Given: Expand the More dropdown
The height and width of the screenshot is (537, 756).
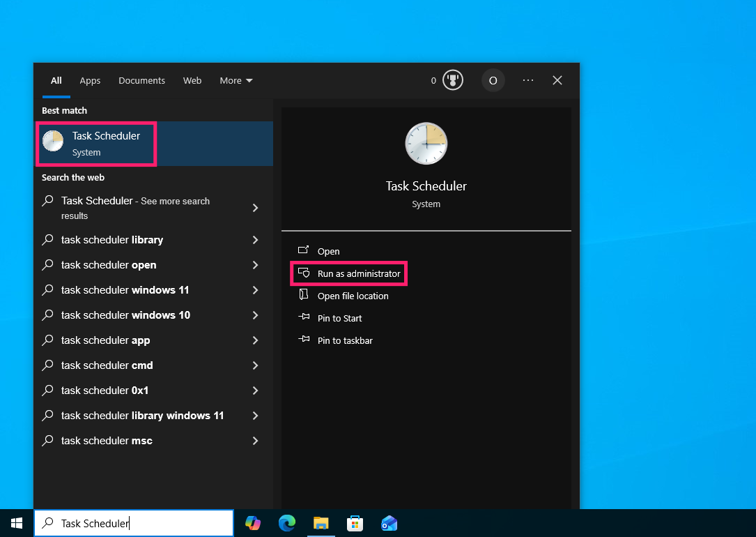Looking at the screenshot, I should pyautogui.click(x=236, y=81).
